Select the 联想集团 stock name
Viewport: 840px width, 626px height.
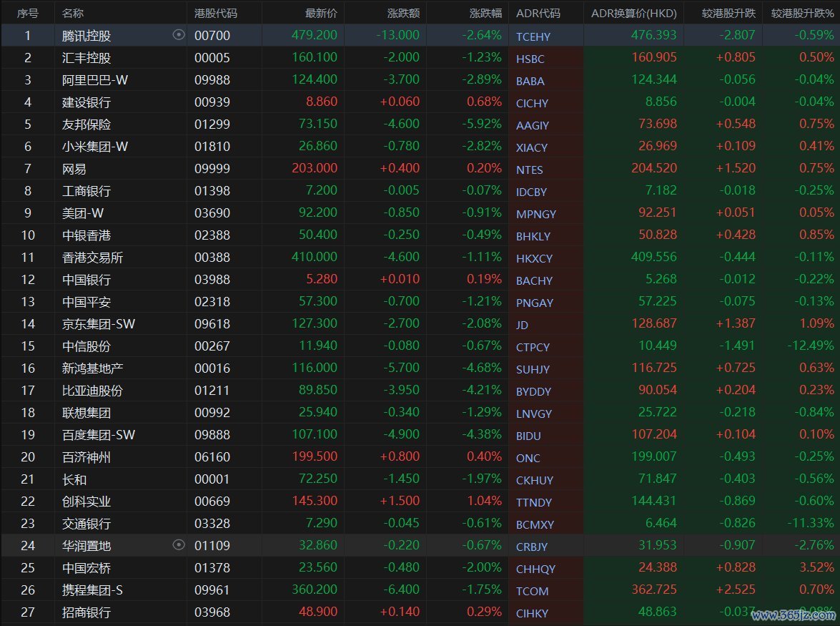pos(87,413)
